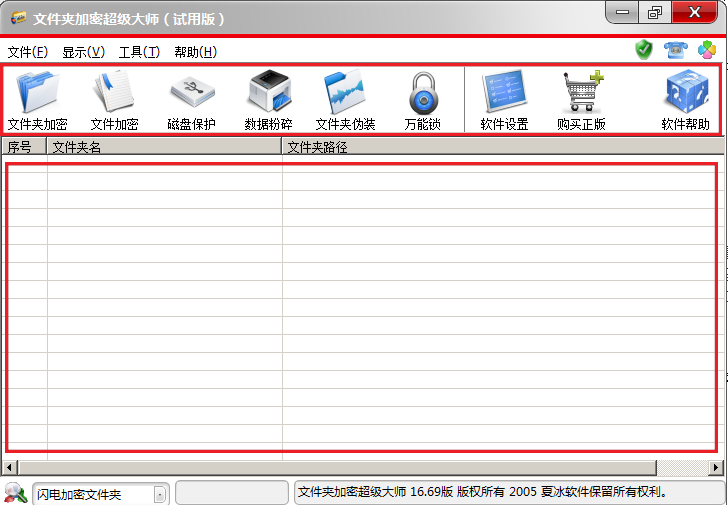Launch the 数据粉碎 data shredder
728x505 pixels.
(x=269, y=100)
